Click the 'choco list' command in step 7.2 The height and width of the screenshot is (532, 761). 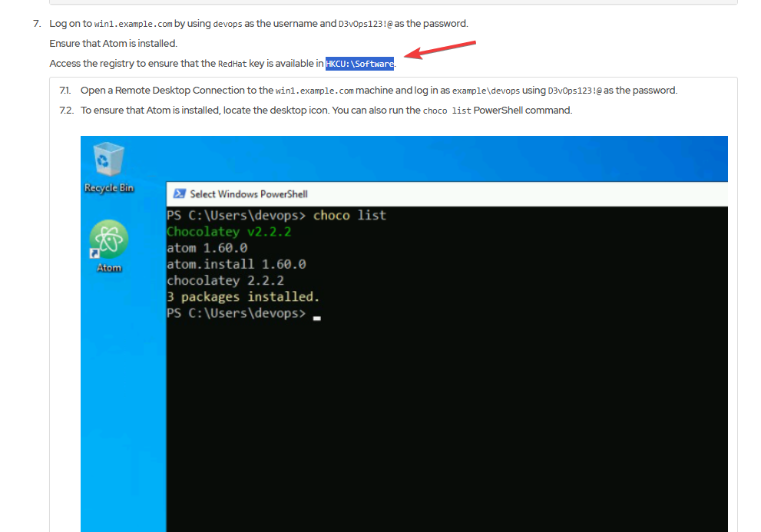tap(447, 111)
